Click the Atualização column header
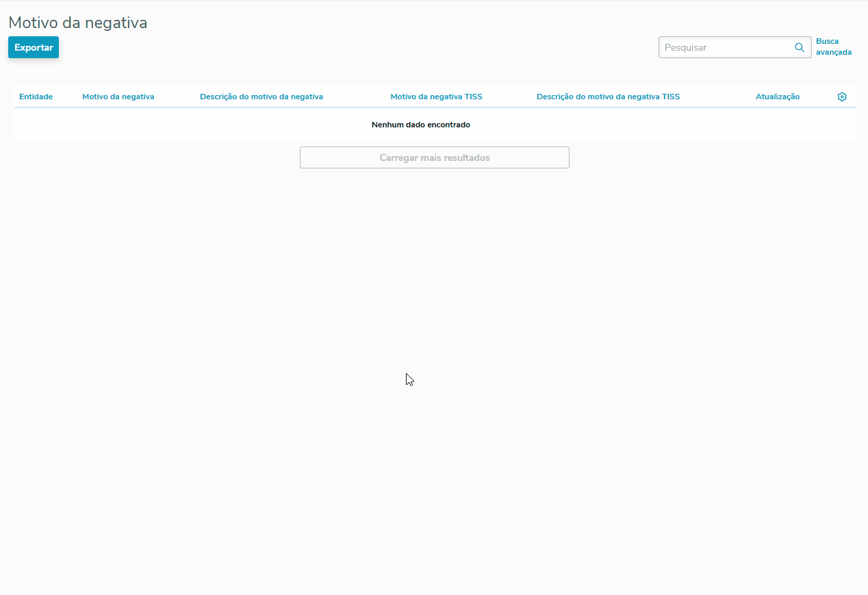 tap(778, 97)
